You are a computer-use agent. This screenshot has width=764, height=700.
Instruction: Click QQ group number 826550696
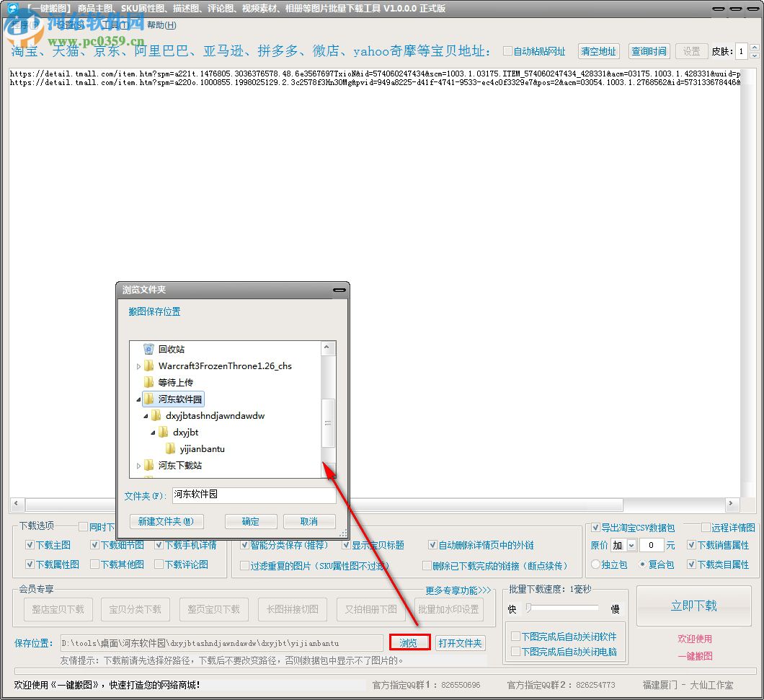click(x=461, y=685)
